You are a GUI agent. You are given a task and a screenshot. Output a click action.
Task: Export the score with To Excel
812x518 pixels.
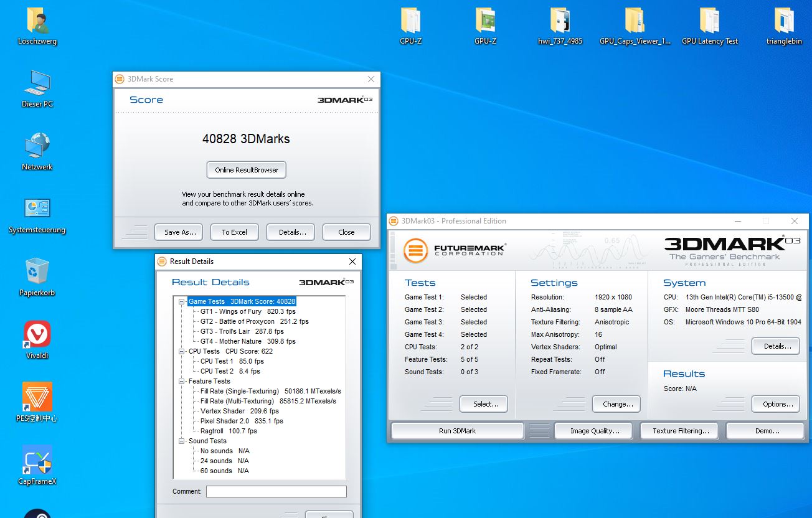pos(234,232)
